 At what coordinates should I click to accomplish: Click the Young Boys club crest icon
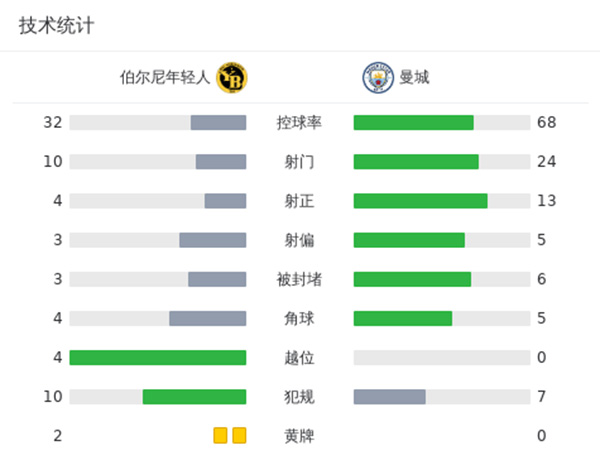232,77
